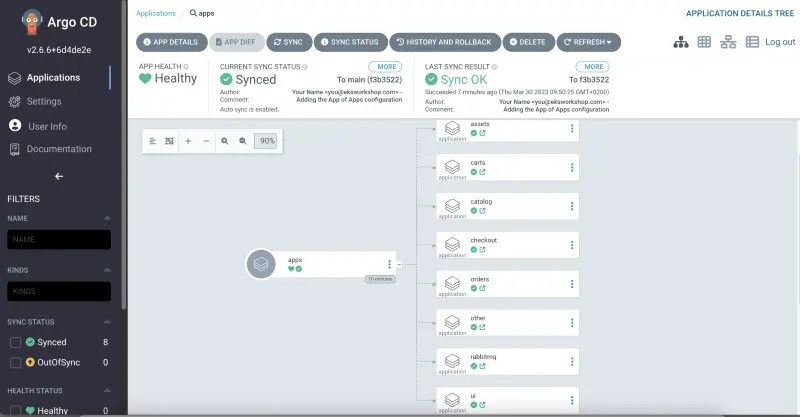The width and height of the screenshot is (800, 417).
Task: Go to User Info in sidebar
Action: tap(47, 126)
